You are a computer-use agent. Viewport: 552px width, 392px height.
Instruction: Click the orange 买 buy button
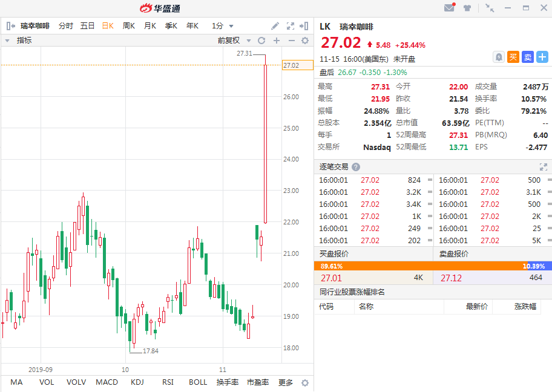(513, 57)
